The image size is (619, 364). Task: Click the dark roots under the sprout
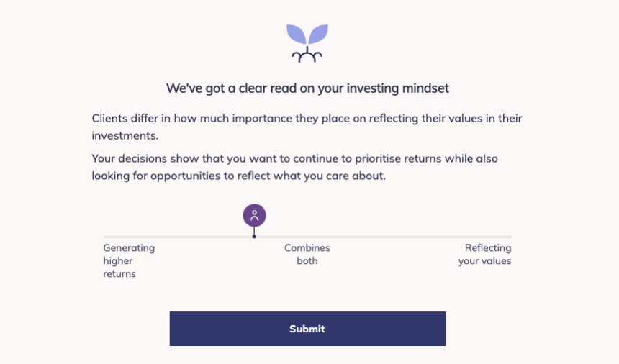pos(307,55)
